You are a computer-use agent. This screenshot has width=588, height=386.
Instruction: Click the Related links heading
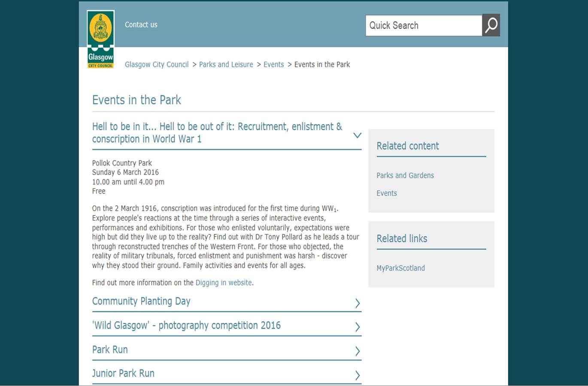coord(402,238)
